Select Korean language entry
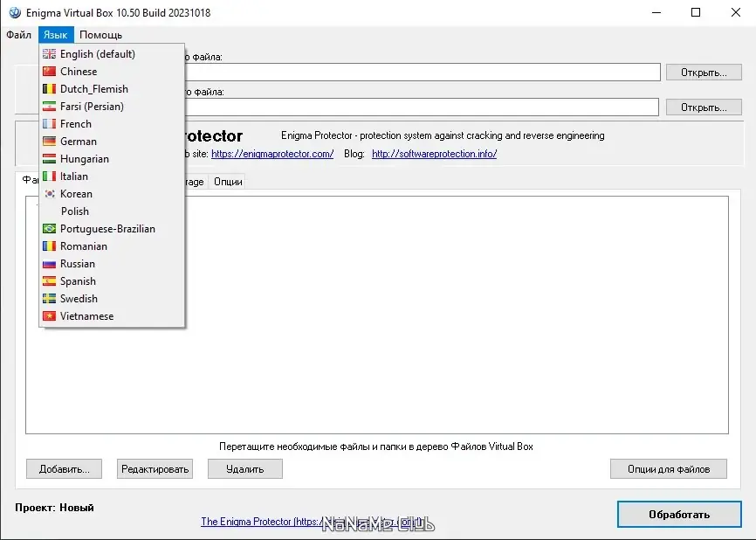This screenshot has height=540, width=756. pos(112,194)
